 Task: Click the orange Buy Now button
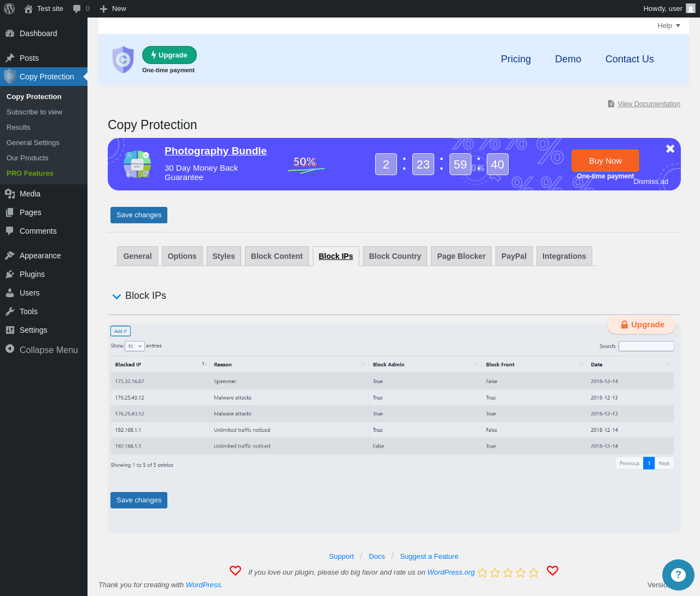pos(605,161)
